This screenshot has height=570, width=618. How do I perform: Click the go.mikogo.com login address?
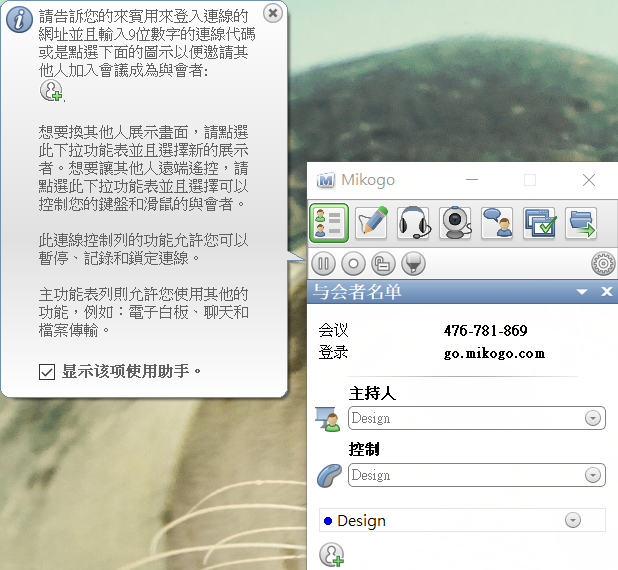[494, 353]
